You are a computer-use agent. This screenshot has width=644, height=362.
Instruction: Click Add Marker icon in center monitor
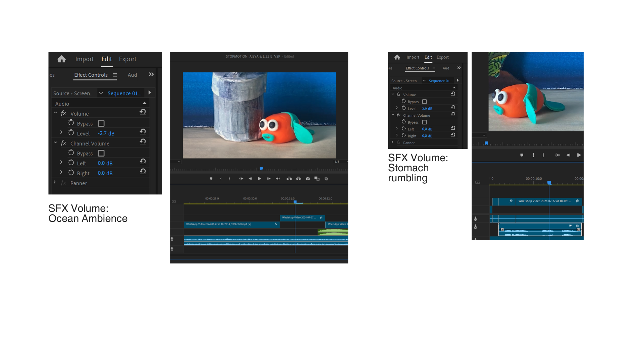pos(211,179)
